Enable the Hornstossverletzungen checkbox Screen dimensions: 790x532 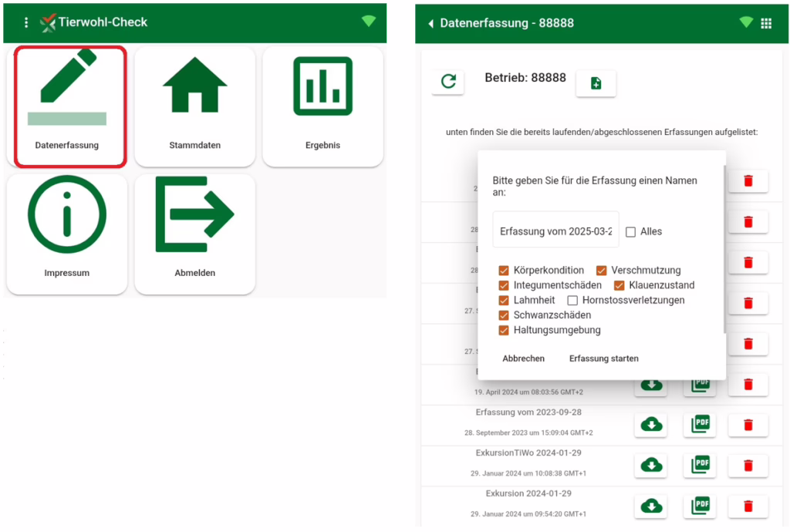(x=572, y=300)
